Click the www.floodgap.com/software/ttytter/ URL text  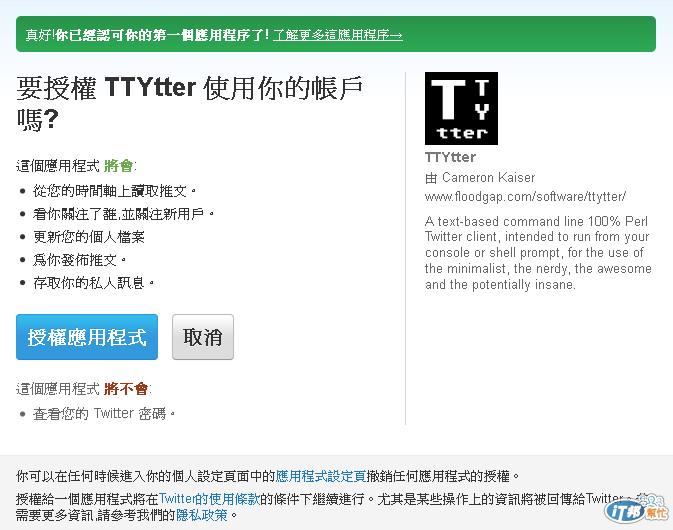coord(525,197)
